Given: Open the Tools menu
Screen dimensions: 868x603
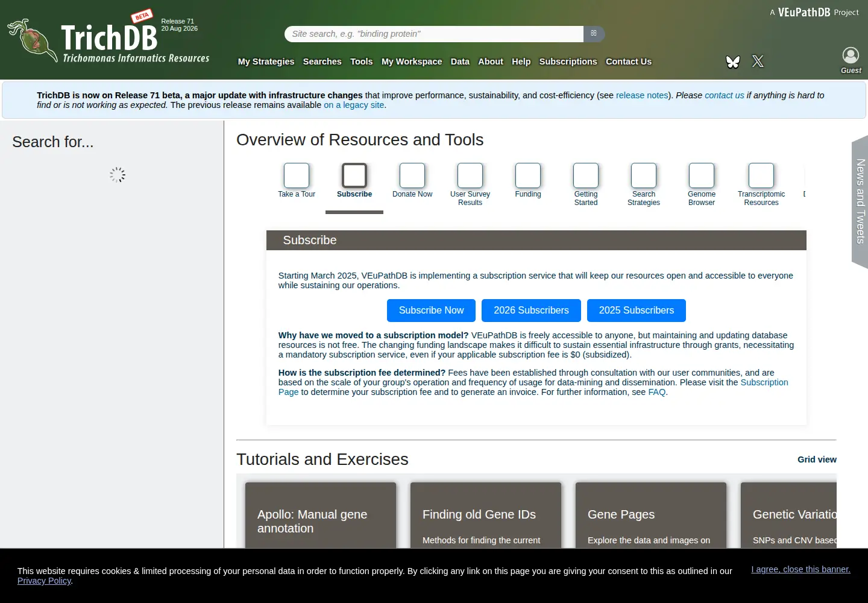Looking at the screenshot, I should (361, 62).
